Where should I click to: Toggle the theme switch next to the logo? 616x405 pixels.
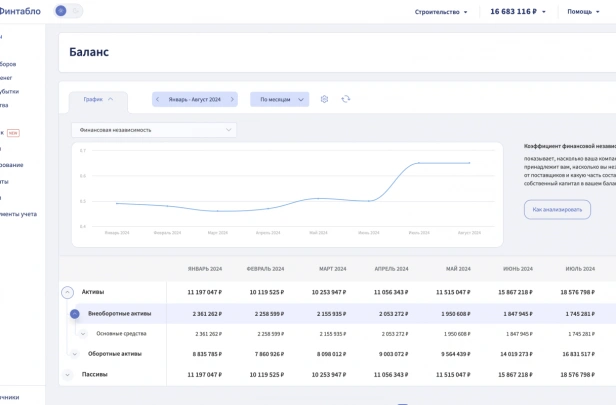(x=68, y=11)
